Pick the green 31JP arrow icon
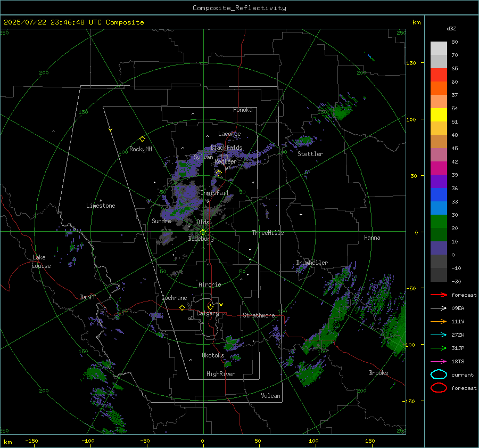Image resolution: width=479 pixels, height=448 pixels. [439, 348]
